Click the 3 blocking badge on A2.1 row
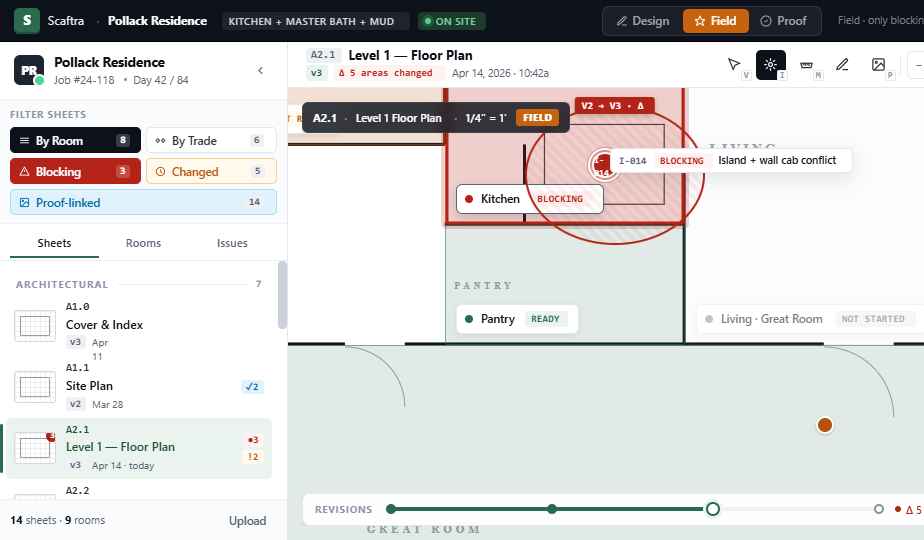The width and height of the screenshot is (924, 540). [253, 440]
